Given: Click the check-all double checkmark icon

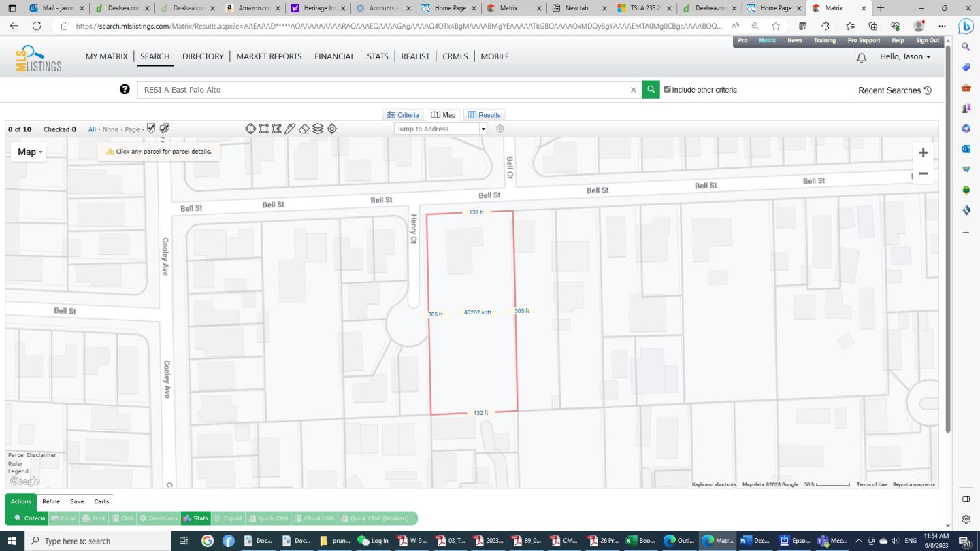Looking at the screenshot, I should tap(165, 129).
